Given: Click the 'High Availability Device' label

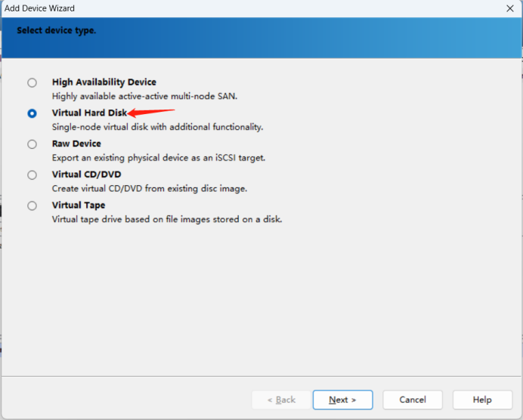Looking at the screenshot, I should tap(104, 82).
